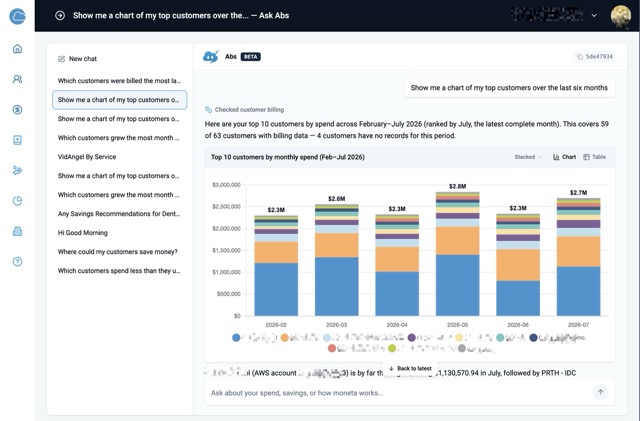640x421 pixels.
Task: Switch to the Table view tab
Action: (x=595, y=157)
